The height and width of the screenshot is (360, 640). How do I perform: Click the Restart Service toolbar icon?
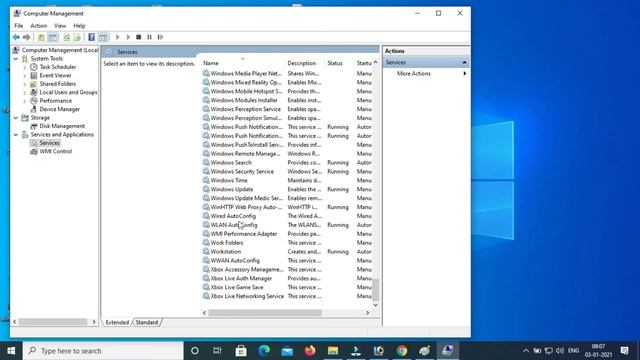click(x=160, y=37)
